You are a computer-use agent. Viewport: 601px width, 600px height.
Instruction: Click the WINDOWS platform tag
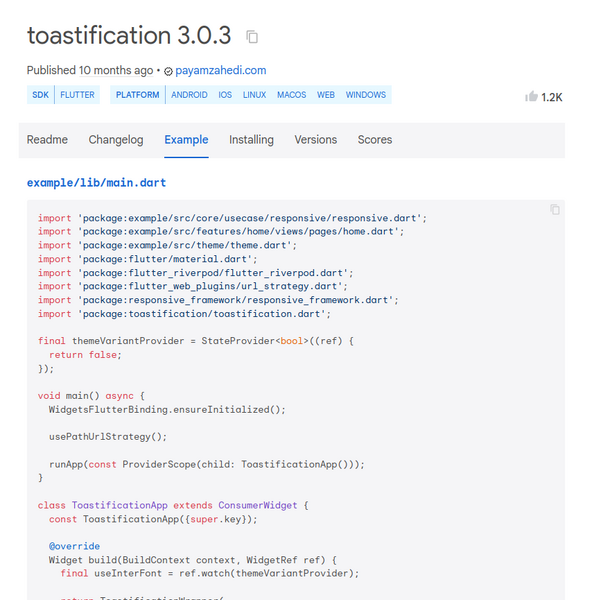point(366,95)
